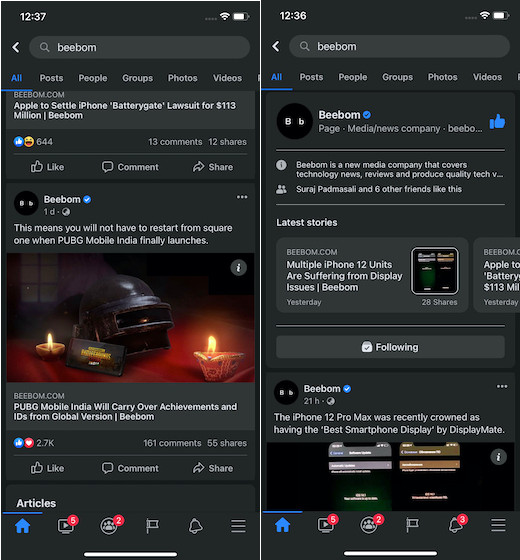Image resolution: width=520 pixels, height=560 pixels.
Task: Like the PUBG Mobile India post
Action: tap(47, 468)
